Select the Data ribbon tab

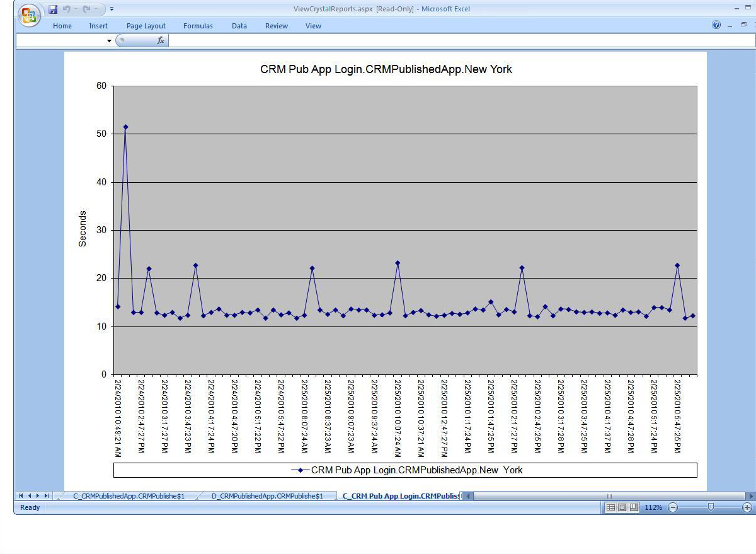239,26
